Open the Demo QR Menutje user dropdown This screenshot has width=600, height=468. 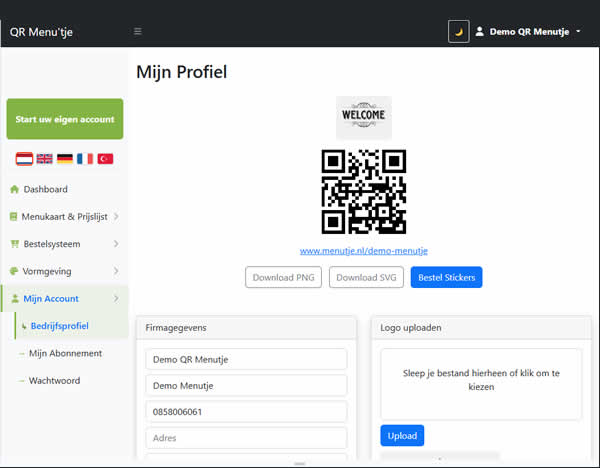[528, 31]
